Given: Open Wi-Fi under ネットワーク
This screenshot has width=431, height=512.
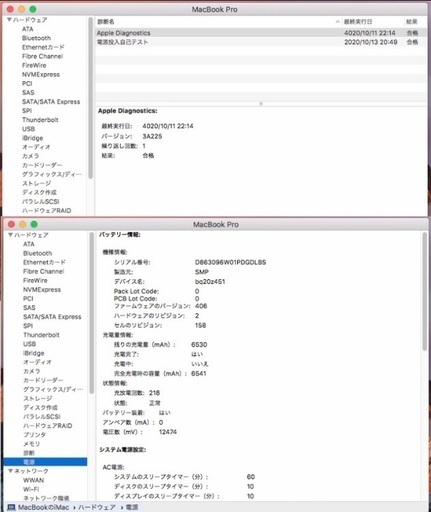Looking at the screenshot, I should (x=31, y=489).
